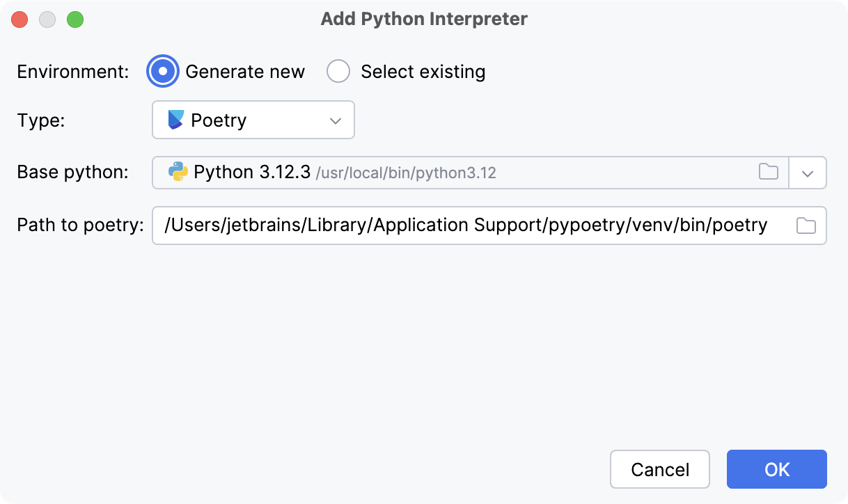Click the Add Python Interpreter title bar
848x504 pixels.
423,19
